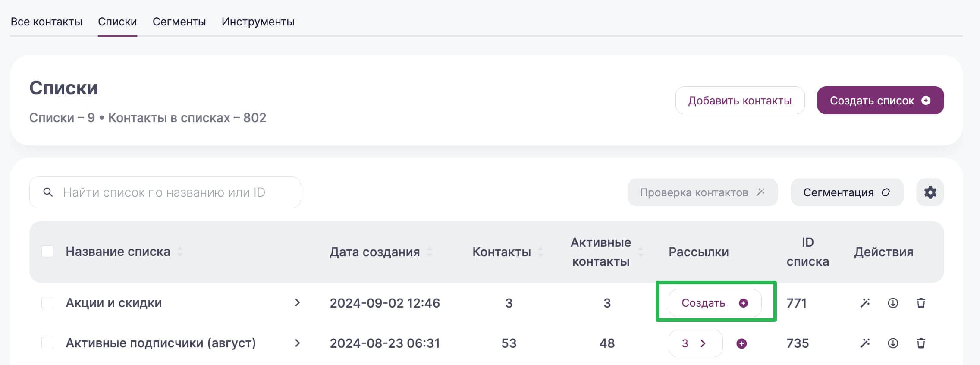Click the Действия column header
The image size is (980, 365).
click(x=884, y=252)
